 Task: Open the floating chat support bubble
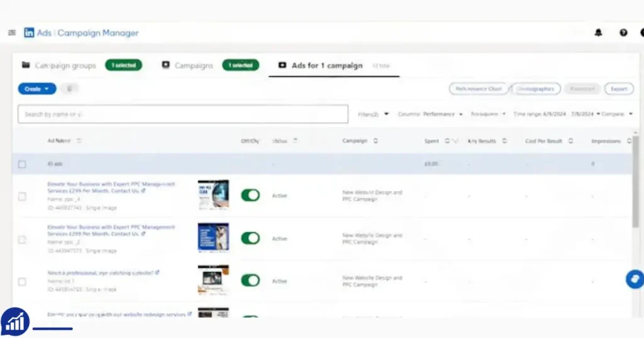pyautogui.click(x=635, y=280)
